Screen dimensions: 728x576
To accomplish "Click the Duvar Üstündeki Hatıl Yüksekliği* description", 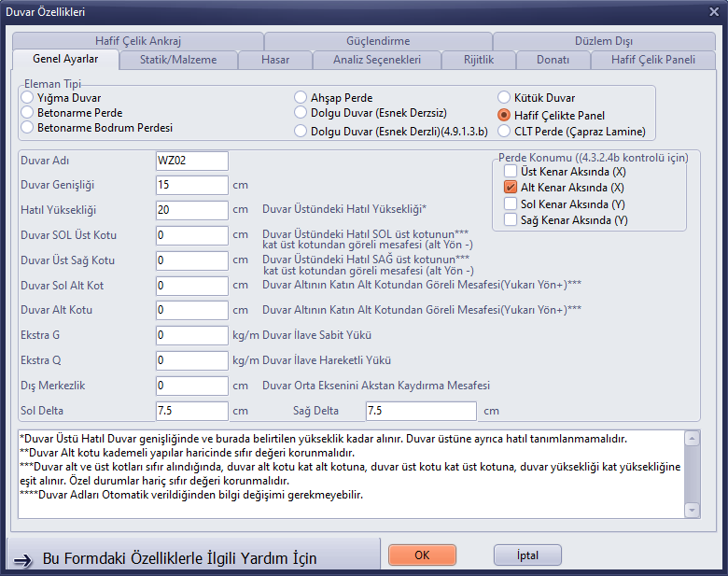I will point(344,209).
